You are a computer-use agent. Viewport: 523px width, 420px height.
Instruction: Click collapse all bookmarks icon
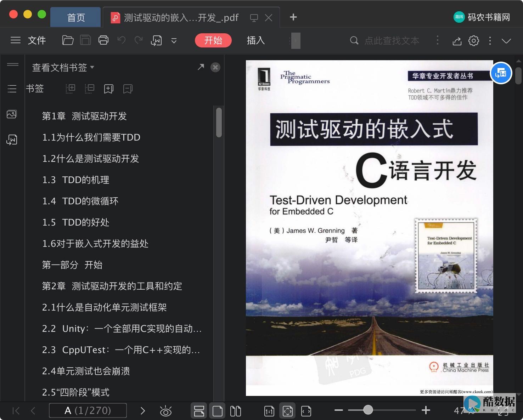pos(90,89)
